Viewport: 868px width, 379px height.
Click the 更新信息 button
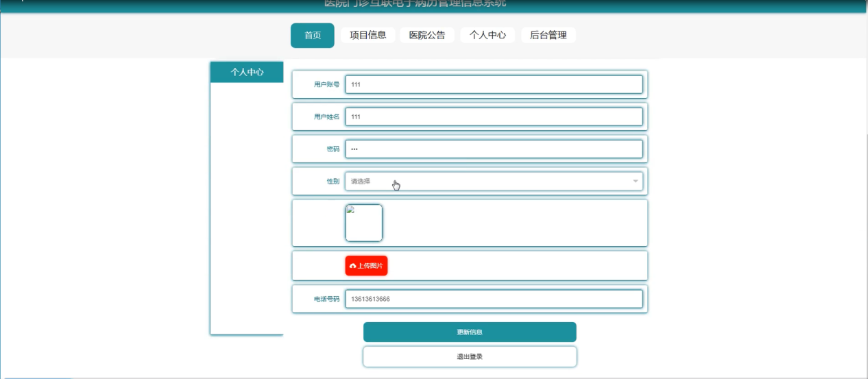[470, 332]
